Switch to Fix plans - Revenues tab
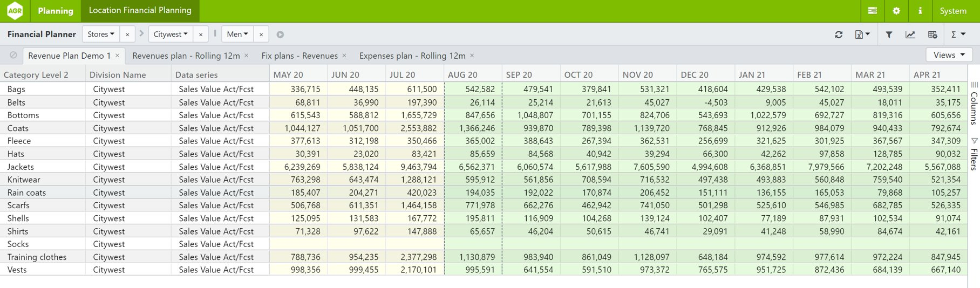Viewport: 980px width, 288px height. coord(299,56)
